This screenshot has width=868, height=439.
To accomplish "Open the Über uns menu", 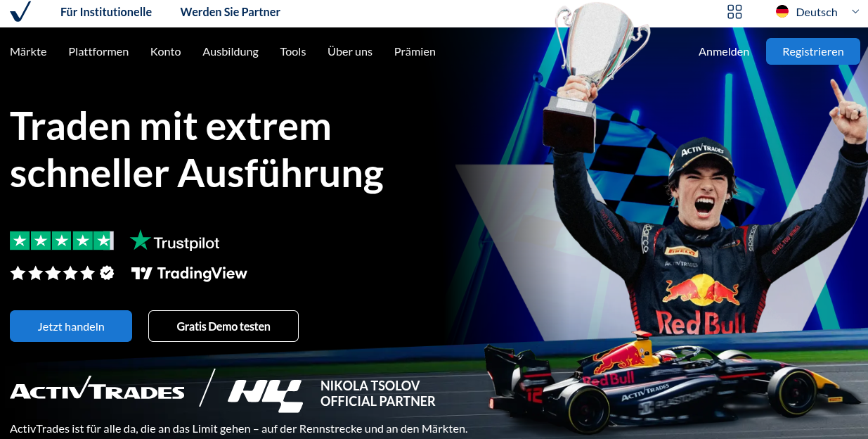I will click(x=350, y=51).
